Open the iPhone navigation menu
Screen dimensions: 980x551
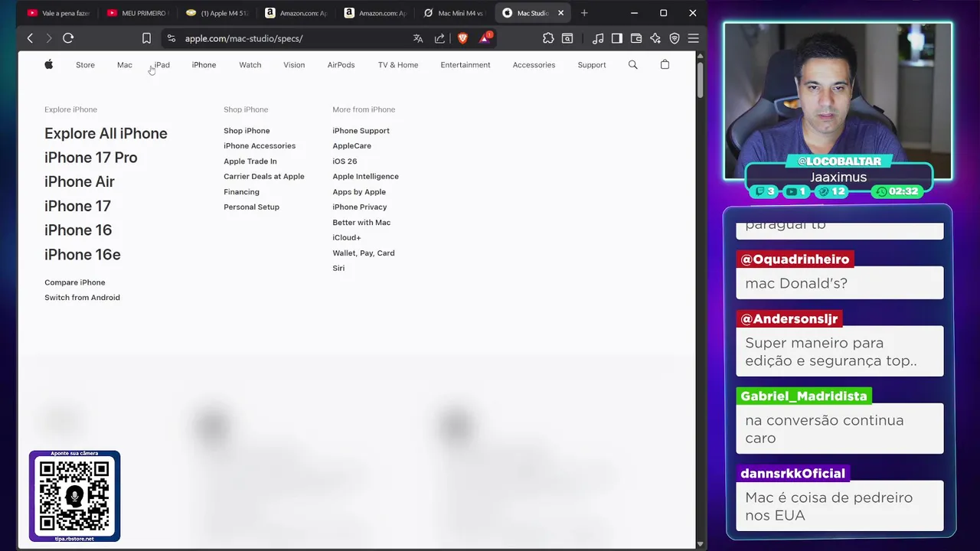204,65
